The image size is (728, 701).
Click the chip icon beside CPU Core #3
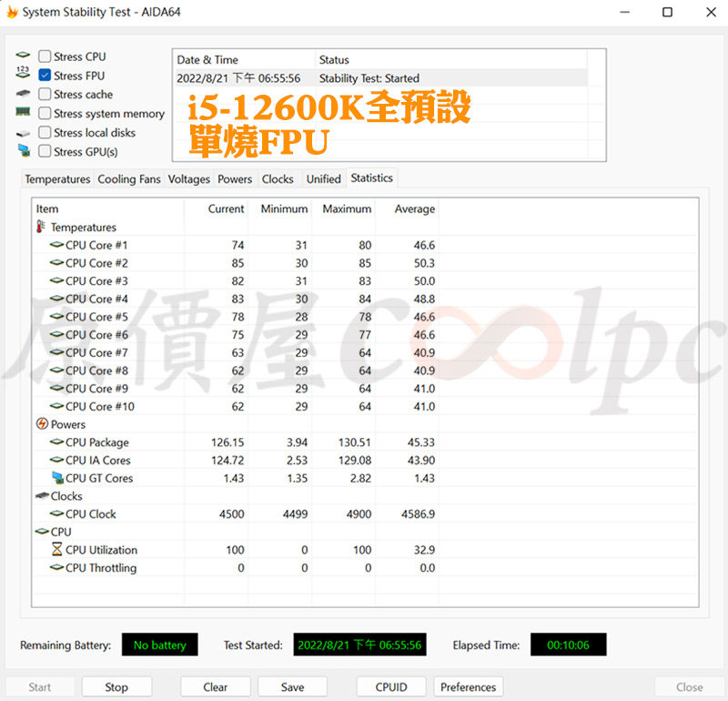click(56, 280)
